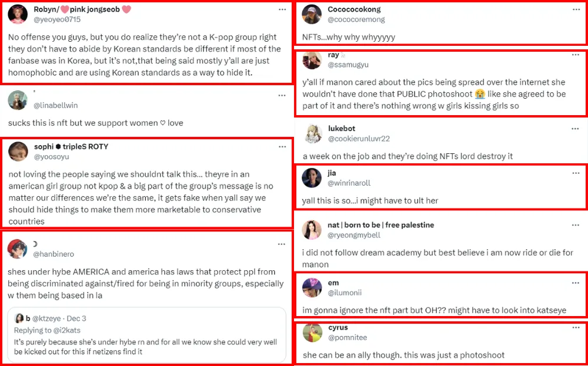Go to the 'sophi tripleS ROTY' display name
Image resolution: width=588 pixels, height=366 pixels.
(x=71, y=147)
